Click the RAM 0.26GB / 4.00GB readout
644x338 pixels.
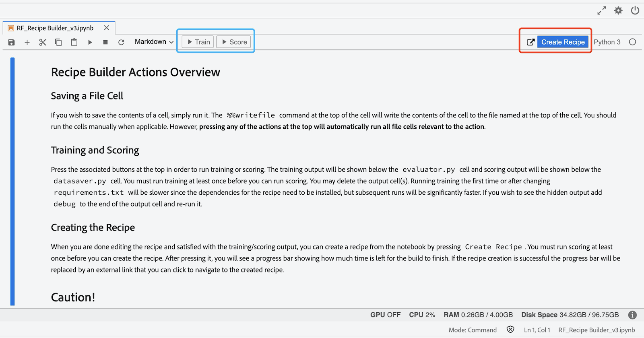(478, 315)
